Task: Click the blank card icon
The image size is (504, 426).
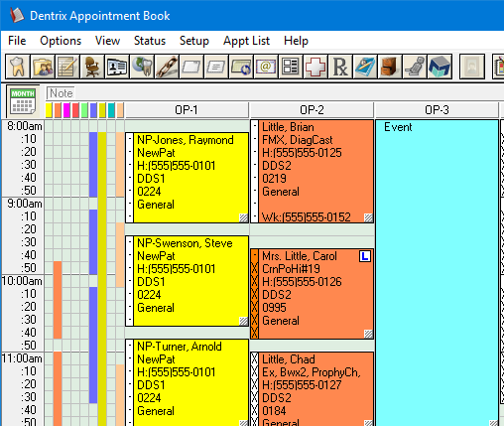Action: 191,67
